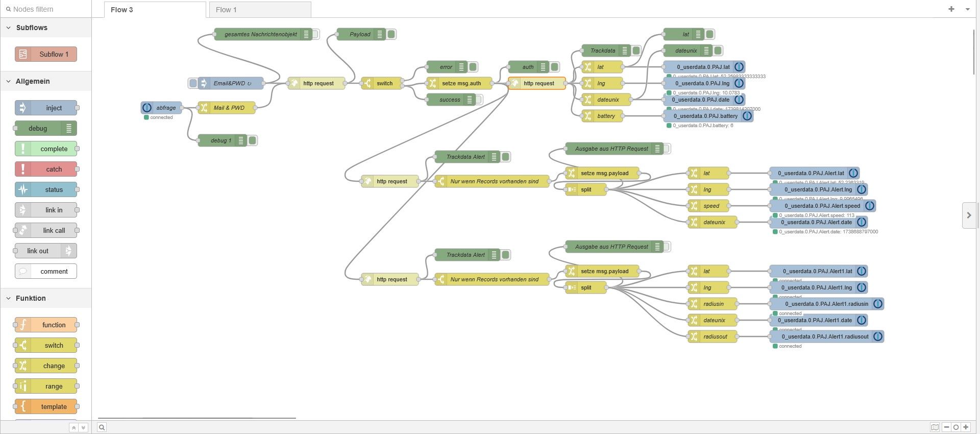
Task: Click the ioBroker icon on the 0_userdata.0.PAJ.battery node
Action: click(x=747, y=116)
